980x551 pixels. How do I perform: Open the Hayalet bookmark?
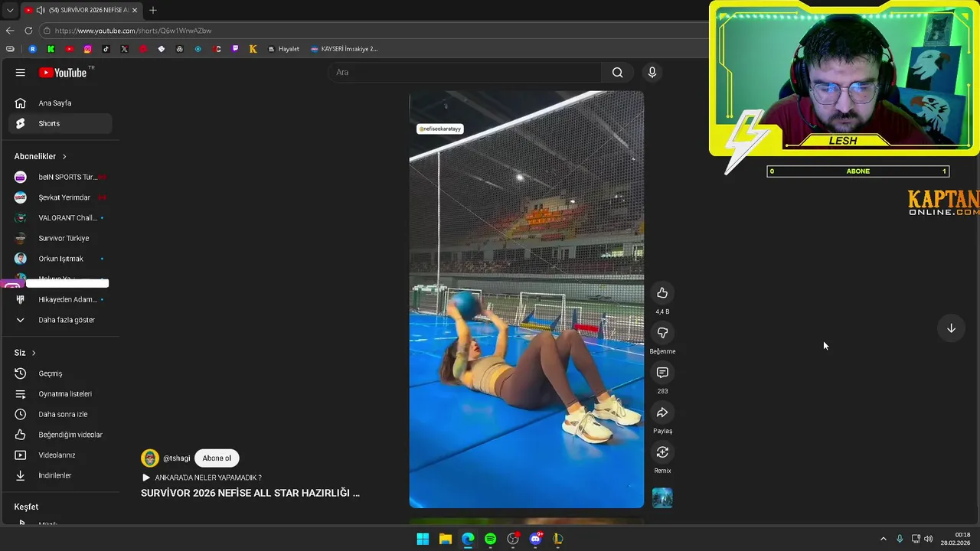(x=283, y=49)
